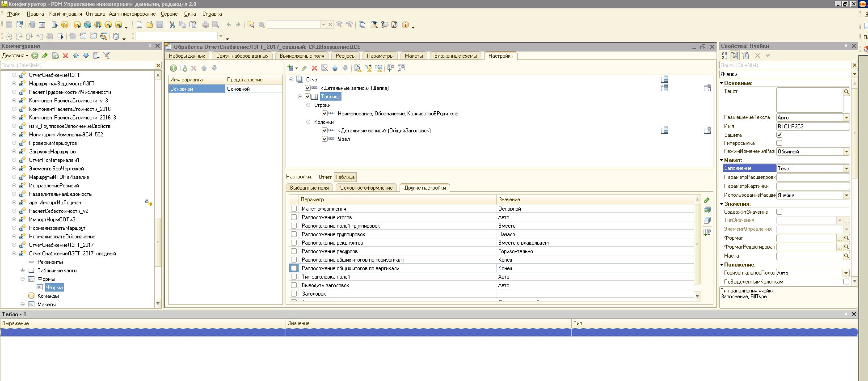Add a new settings variant with green plus

click(x=173, y=68)
